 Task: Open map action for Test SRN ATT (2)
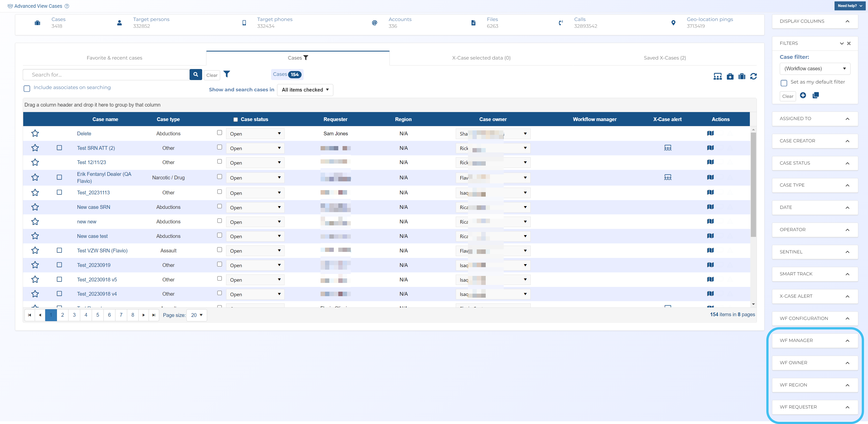[710, 148]
